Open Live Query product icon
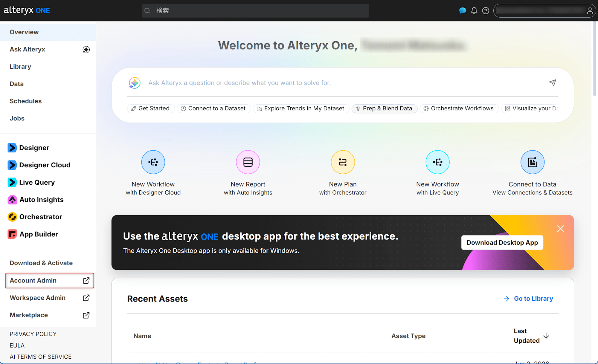The width and height of the screenshot is (598, 364). 12,182
